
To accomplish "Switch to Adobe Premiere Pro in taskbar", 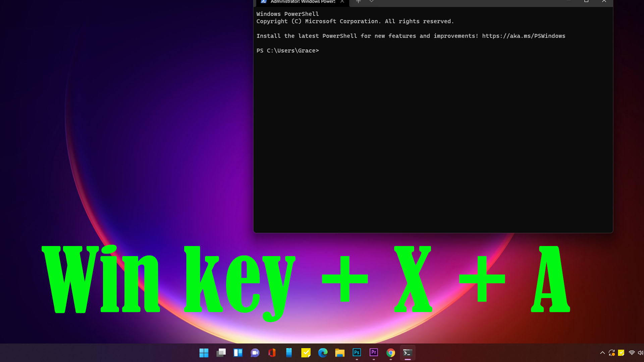I will pos(374,353).
